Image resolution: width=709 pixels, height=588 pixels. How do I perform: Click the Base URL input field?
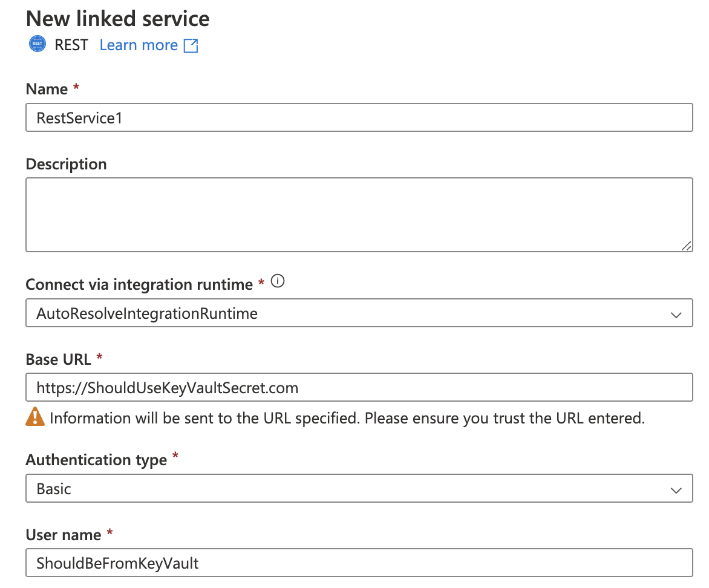(x=359, y=387)
